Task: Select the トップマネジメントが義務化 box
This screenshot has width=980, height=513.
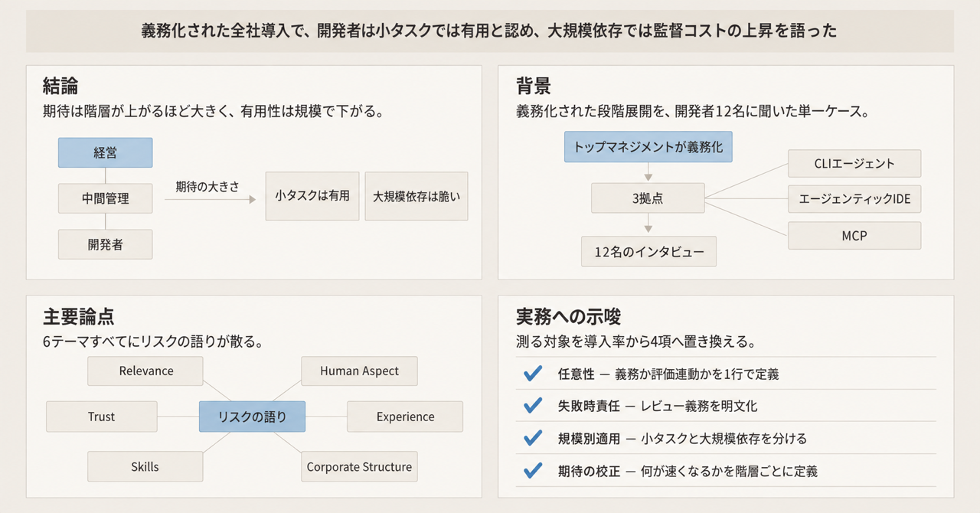Action: coord(648,146)
